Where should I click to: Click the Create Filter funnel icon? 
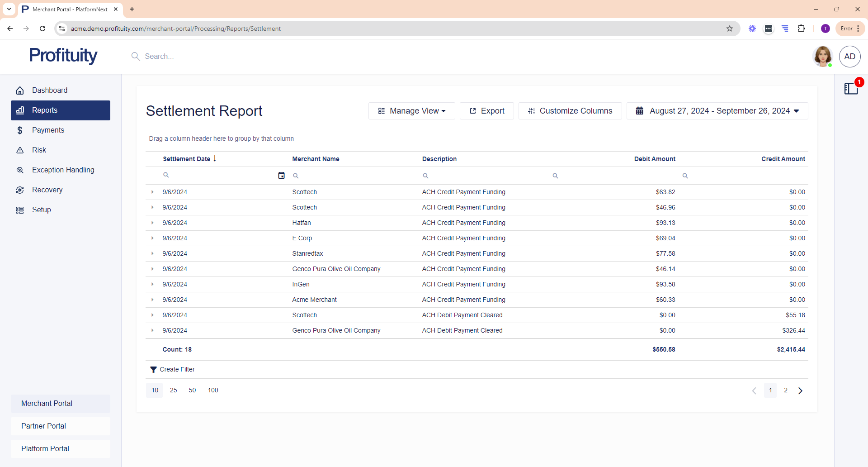click(x=153, y=370)
